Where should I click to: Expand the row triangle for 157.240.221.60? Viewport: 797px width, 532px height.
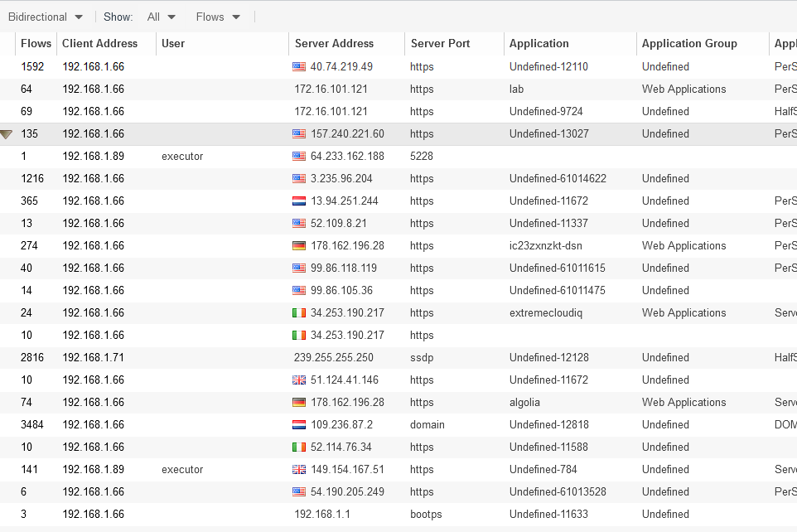7,134
